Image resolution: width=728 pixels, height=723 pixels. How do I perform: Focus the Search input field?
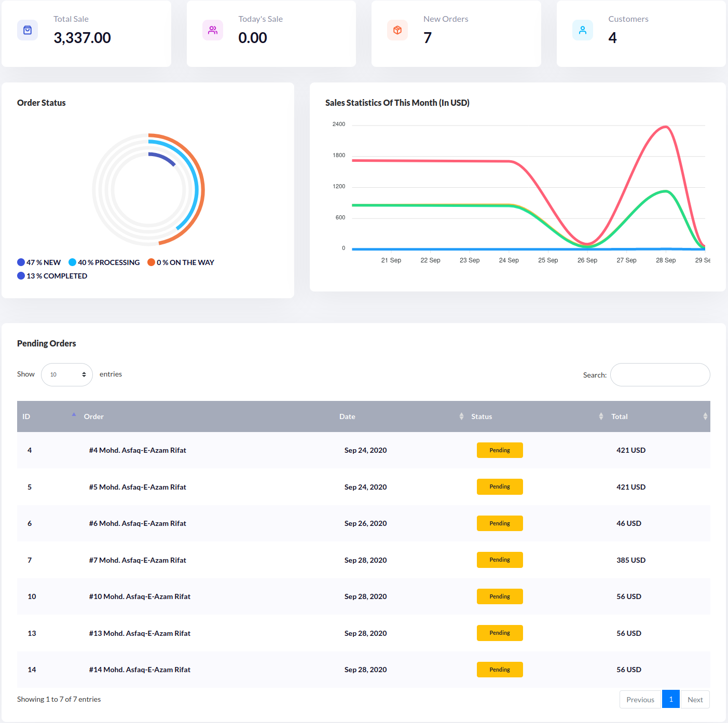click(x=660, y=374)
